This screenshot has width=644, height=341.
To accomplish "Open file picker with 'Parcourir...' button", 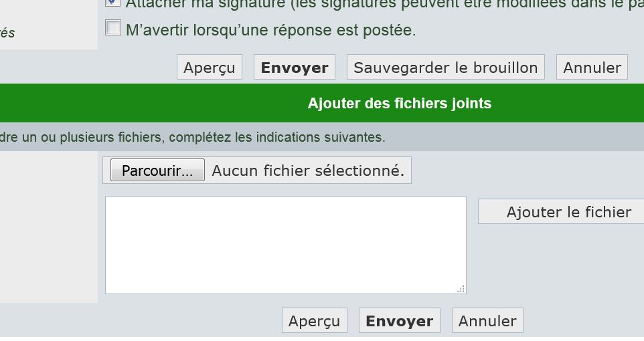I will (157, 170).
